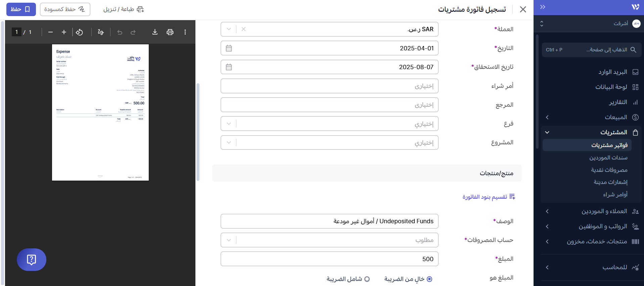Viewport: 644px width, 286px height.
Task: Open 'سندات الموردين' in the sidebar
Action: pyautogui.click(x=608, y=157)
